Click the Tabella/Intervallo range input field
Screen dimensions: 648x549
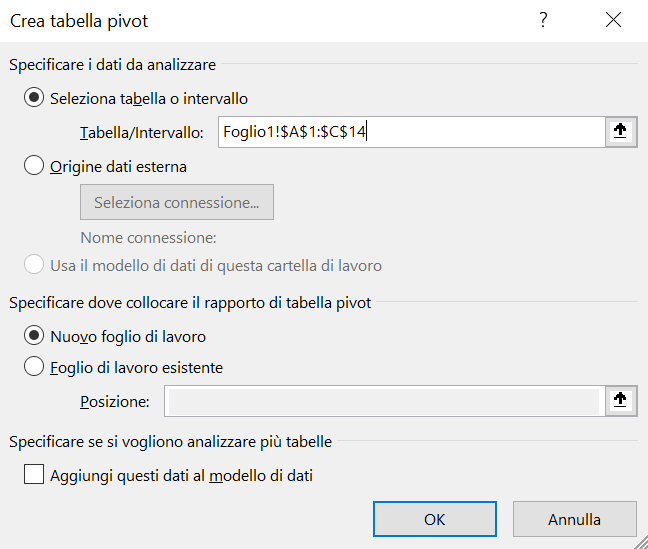click(x=412, y=132)
